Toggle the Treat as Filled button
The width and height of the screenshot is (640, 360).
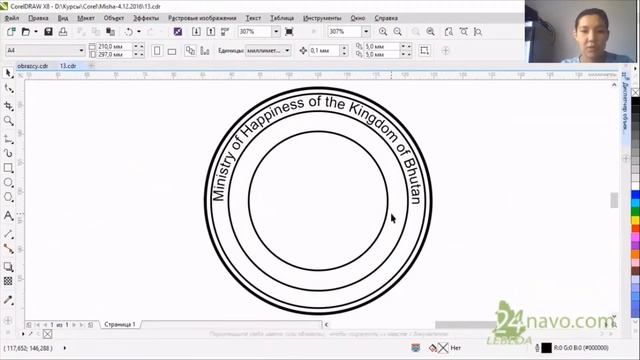(x=424, y=51)
